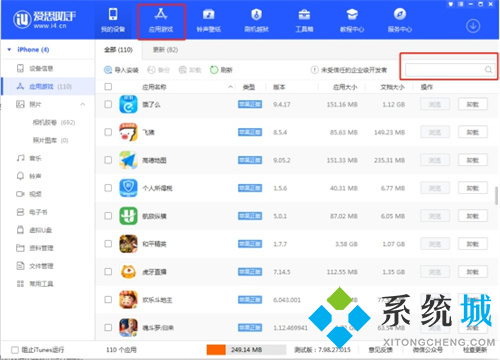Image resolution: width=500 pixels, height=360 pixels.
Task: Check the 饿了么 row checkbox
Action: pos(108,104)
